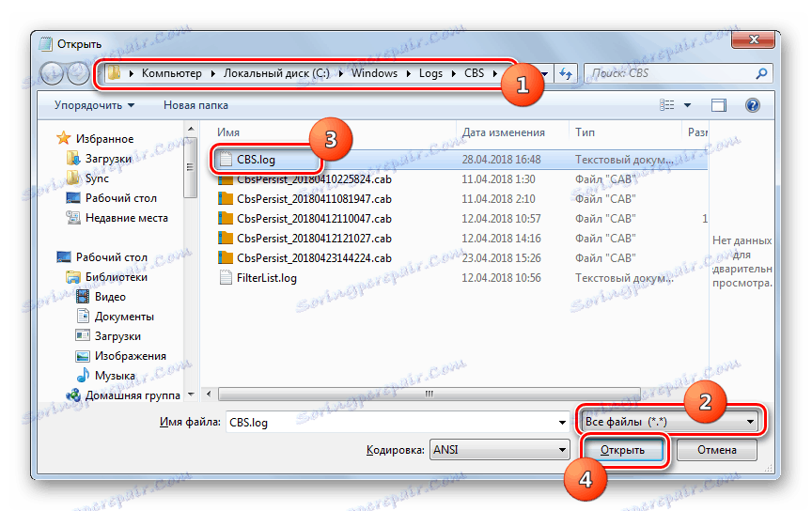Screen dimensions: 812x511
Task: Click the Documents library icon
Action: 83,316
